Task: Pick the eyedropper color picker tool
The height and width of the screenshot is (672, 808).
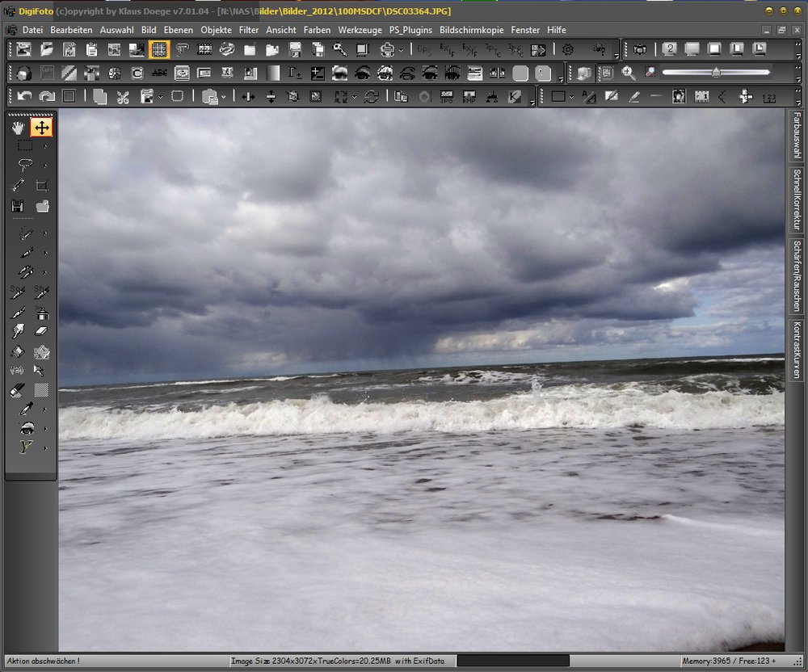Action: [x=25, y=409]
